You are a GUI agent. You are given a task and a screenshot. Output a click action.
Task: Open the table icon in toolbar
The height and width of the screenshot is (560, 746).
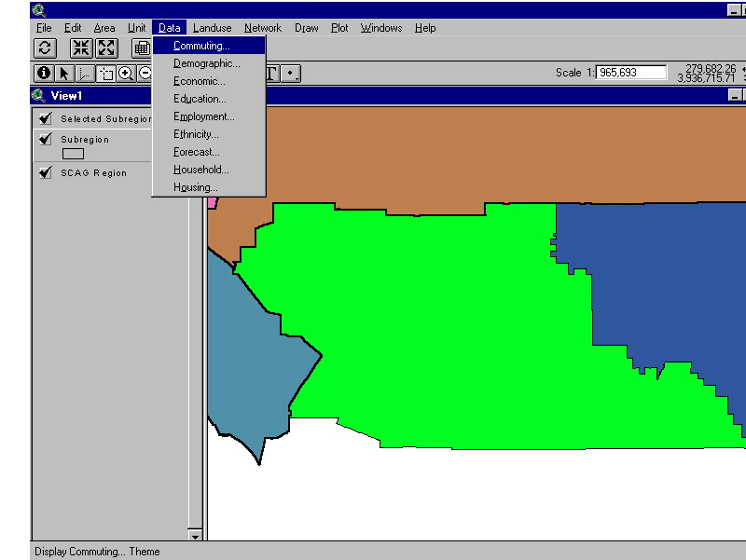[x=142, y=48]
